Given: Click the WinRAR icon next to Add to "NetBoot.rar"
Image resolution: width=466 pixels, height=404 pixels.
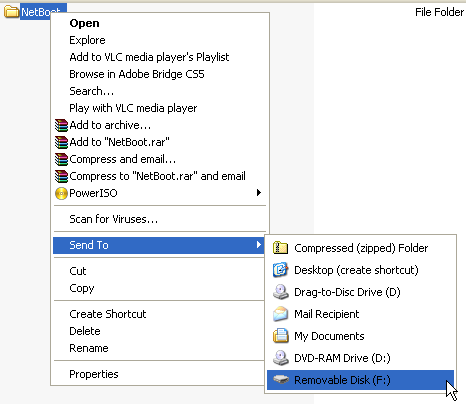Looking at the screenshot, I should pyautogui.click(x=61, y=142).
